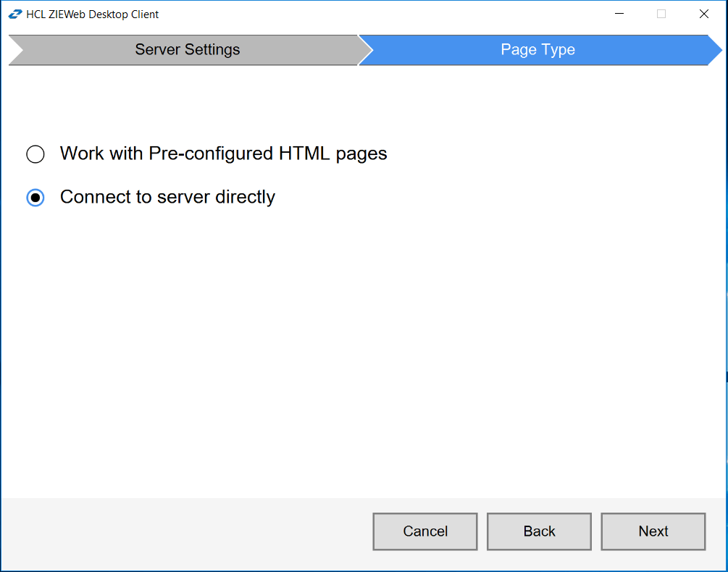This screenshot has width=728, height=572.
Task: Click the blue Page Type banner arrow tip
Action: tap(723, 49)
